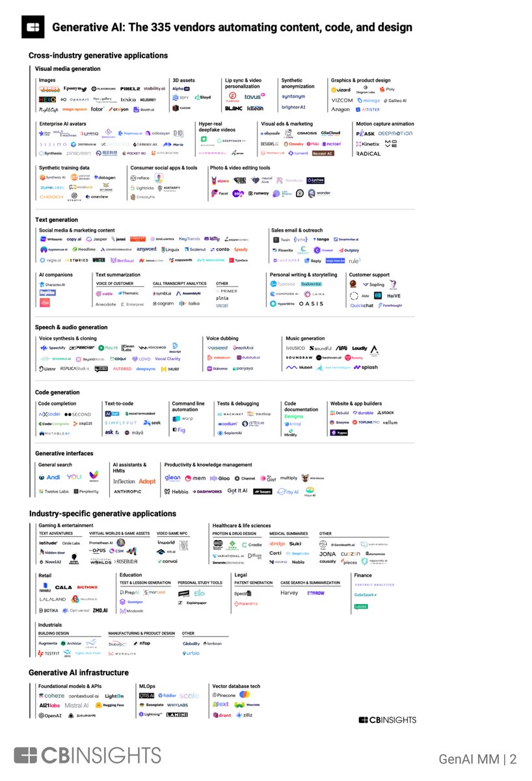Viewport: 532px width, 781px height.
Task: Select the 'Generative interfaces' heading
Action: click(64, 454)
